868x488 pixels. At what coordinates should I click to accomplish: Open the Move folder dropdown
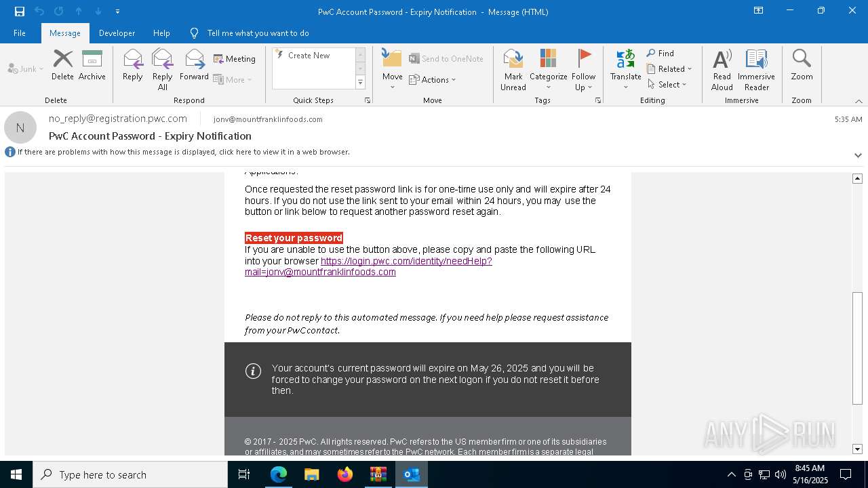(393, 70)
